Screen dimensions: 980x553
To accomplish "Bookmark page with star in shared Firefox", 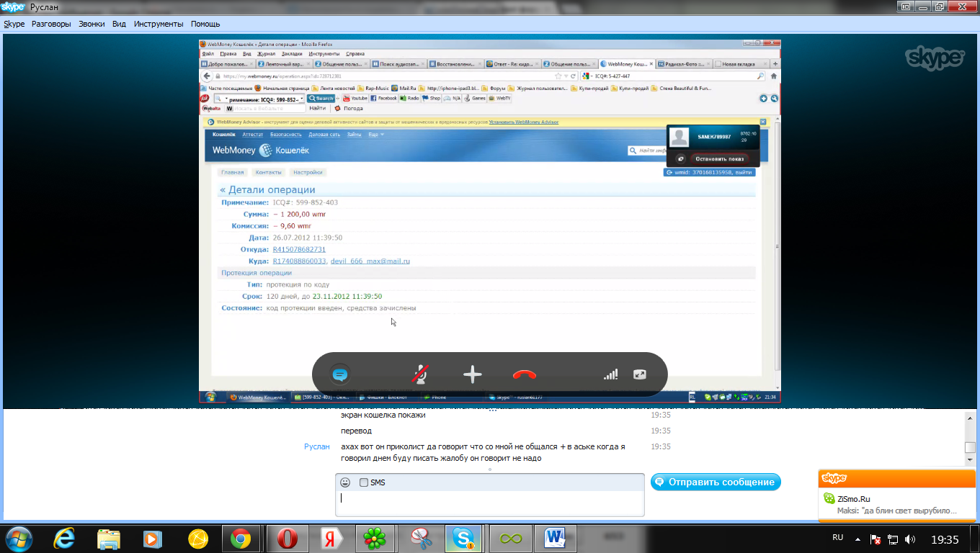I will tap(557, 76).
